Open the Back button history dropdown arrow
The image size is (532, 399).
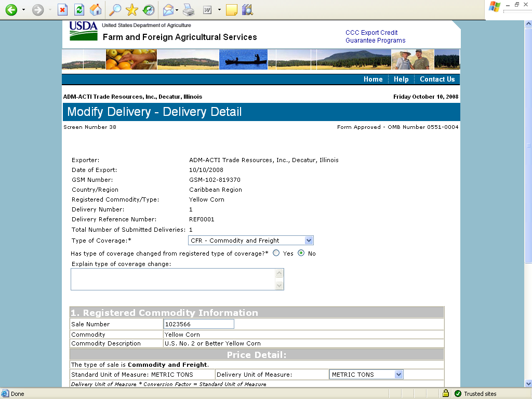23,10
